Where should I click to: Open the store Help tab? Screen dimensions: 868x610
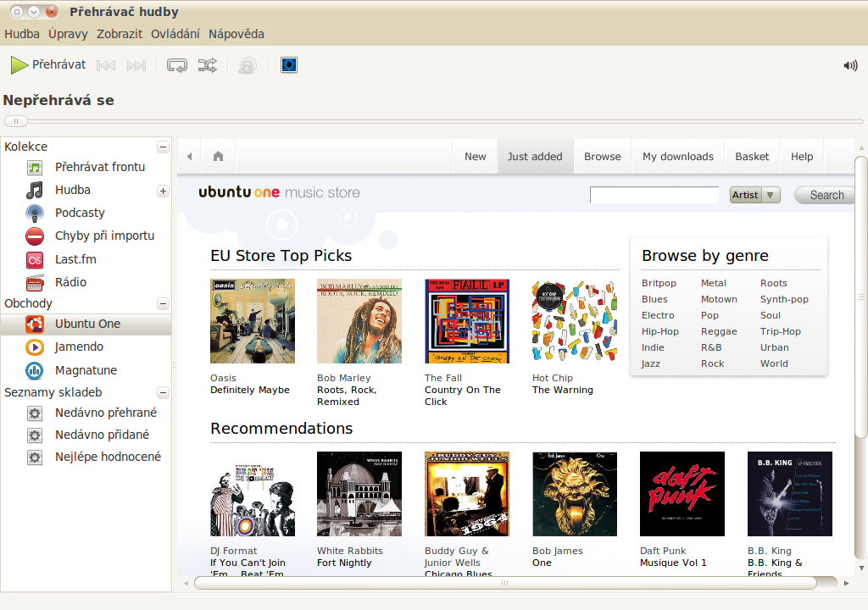pyautogui.click(x=802, y=157)
